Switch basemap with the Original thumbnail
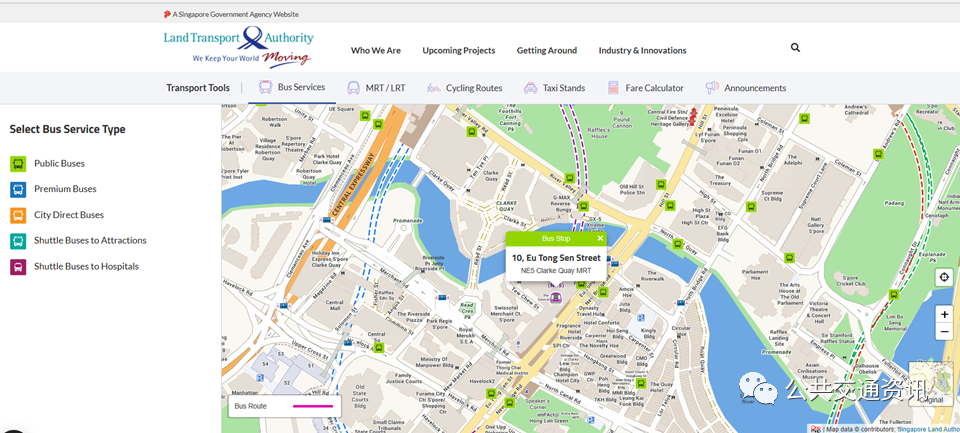Image resolution: width=960 pixels, height=433 pixels. pos(931,383)
